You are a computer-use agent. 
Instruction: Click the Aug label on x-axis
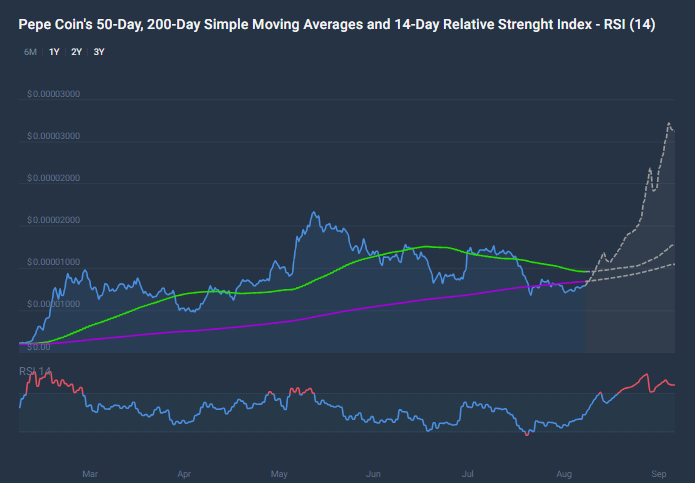(x=564, y=474)
